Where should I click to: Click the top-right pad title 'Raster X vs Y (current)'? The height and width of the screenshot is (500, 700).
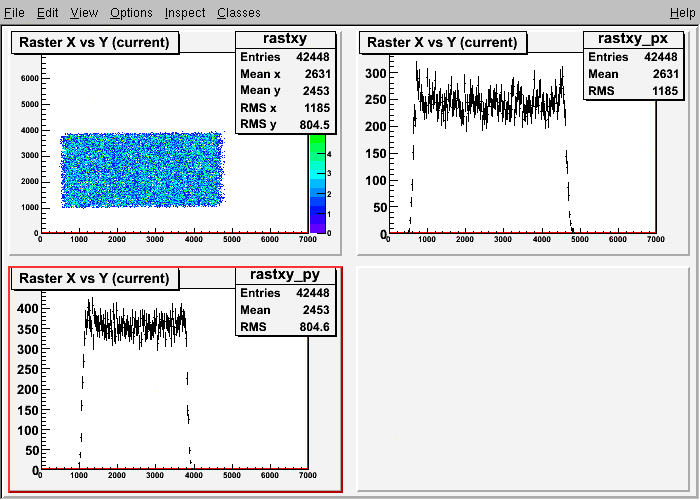click(x=442, y=42)
